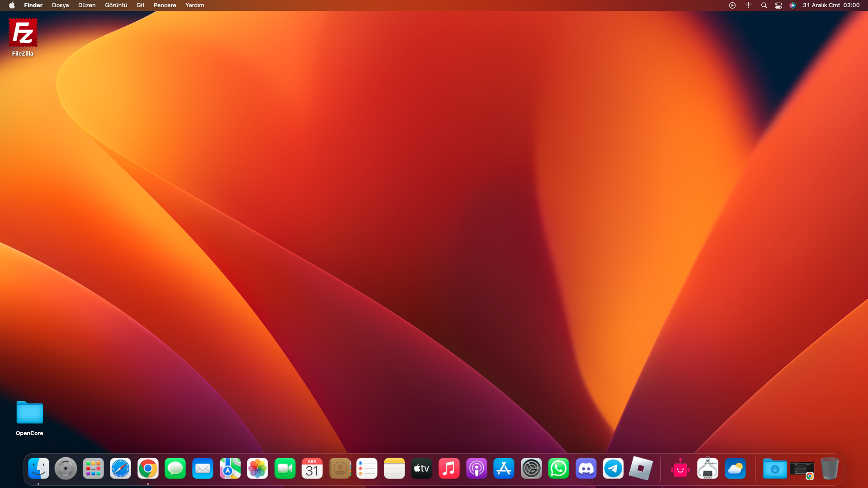Open Launchpad from the Dock

(93, 469)
